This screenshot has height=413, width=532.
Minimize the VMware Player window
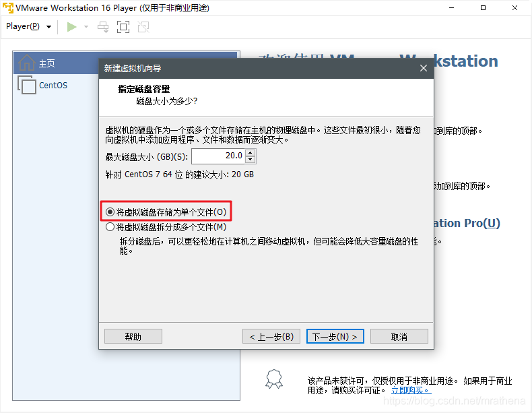coord(452,8)
